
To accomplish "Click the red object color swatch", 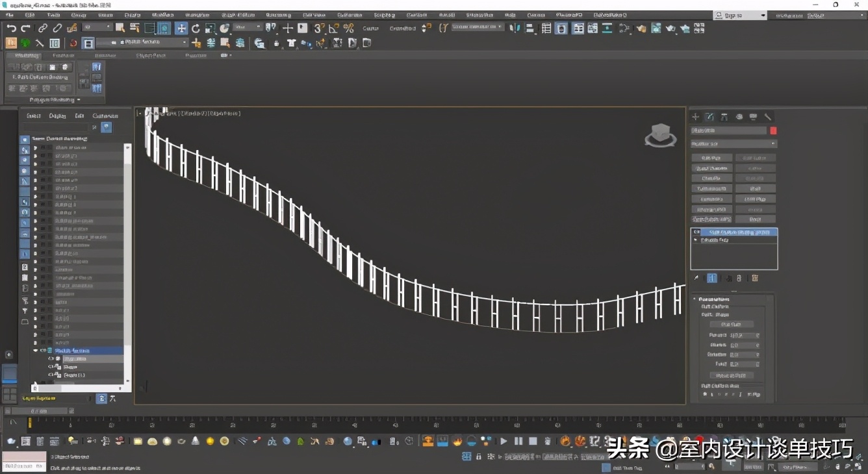I will pos(773,131).
